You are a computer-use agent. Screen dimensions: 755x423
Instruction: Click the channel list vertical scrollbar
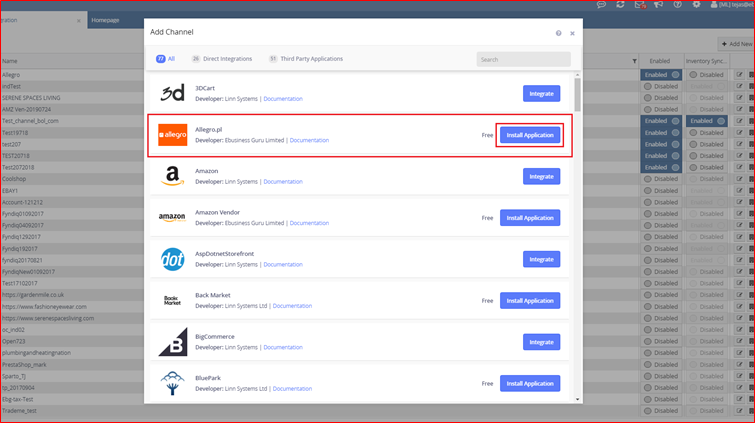[577, 95]
